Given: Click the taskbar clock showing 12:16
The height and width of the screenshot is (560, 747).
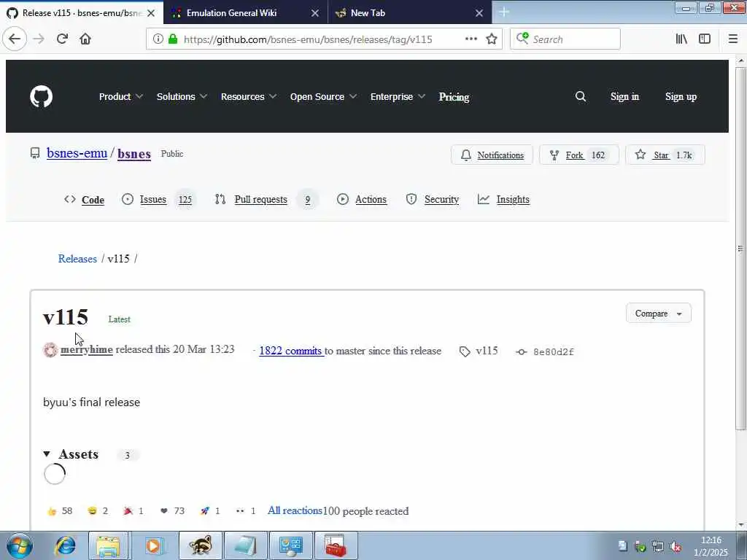Looking at the screenshot, I should point(711,540).
